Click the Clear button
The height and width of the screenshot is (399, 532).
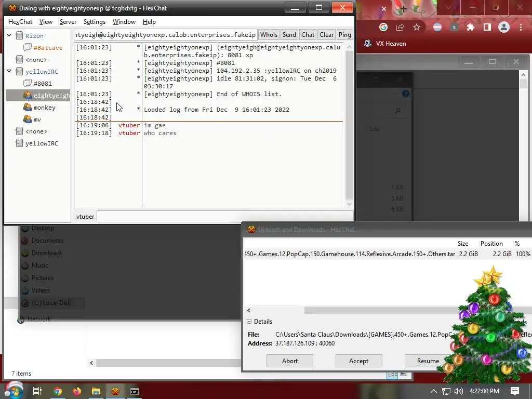[x=326, y=35]
